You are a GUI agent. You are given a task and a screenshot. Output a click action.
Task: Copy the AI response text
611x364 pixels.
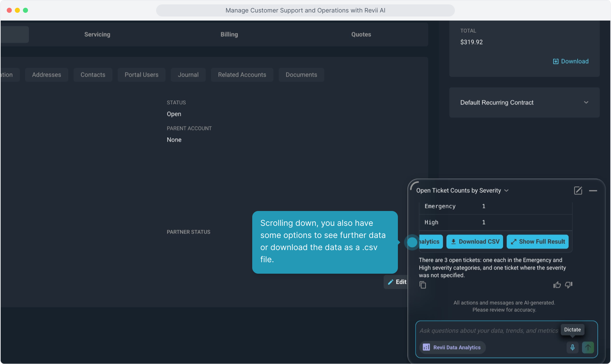coord(423,285)
